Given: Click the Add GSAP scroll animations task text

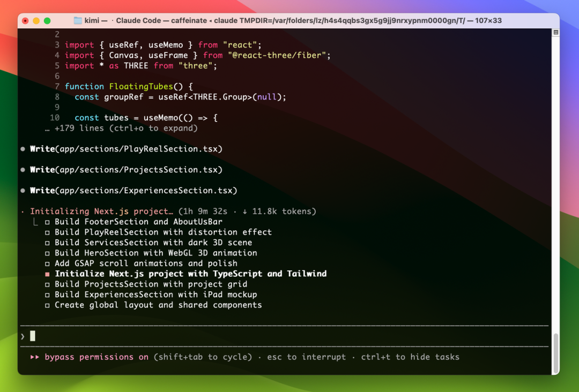Looking at the screenshot, I should pyautogui.click(x=146, y=263).
